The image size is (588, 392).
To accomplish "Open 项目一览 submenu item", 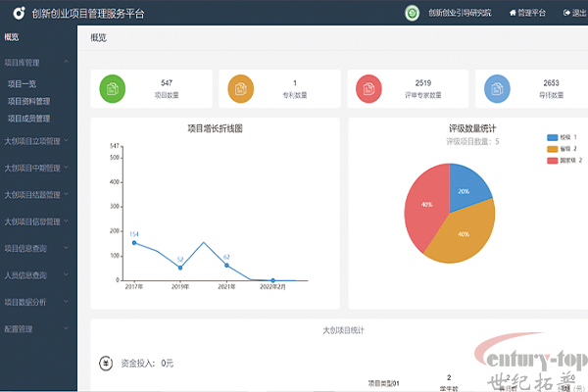I will pyautogui.click(x=22, y=84).
